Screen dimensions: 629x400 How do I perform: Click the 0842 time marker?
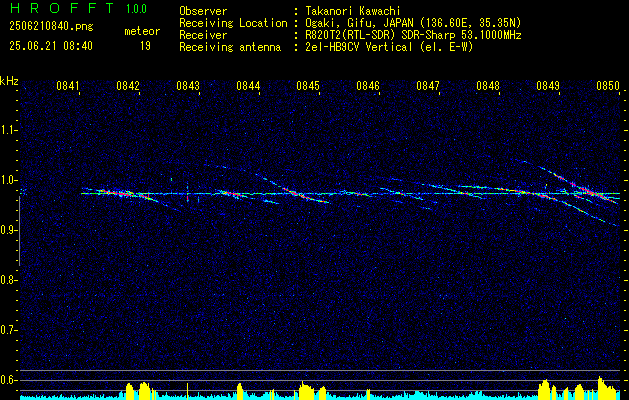[128, 86]
